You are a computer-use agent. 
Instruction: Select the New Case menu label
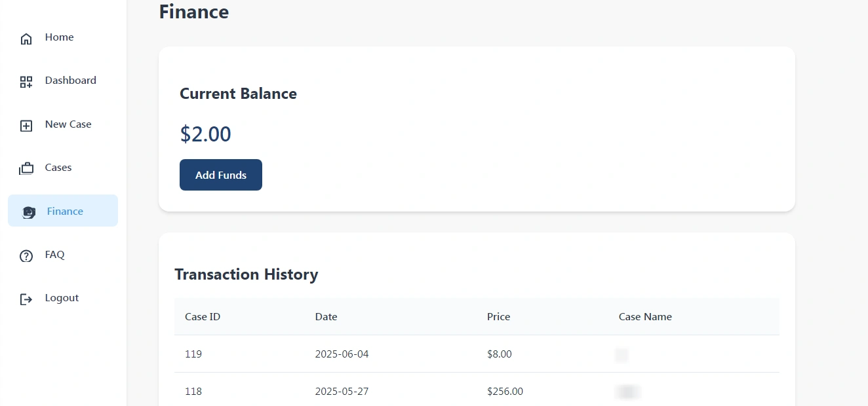click(68, 124)
